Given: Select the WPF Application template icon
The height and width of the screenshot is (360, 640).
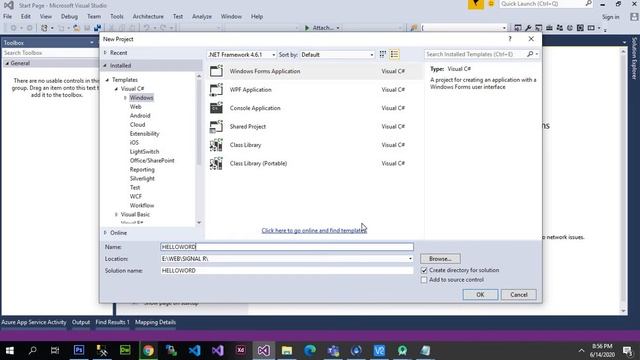Looking at the screenshot, I should 216,89.
